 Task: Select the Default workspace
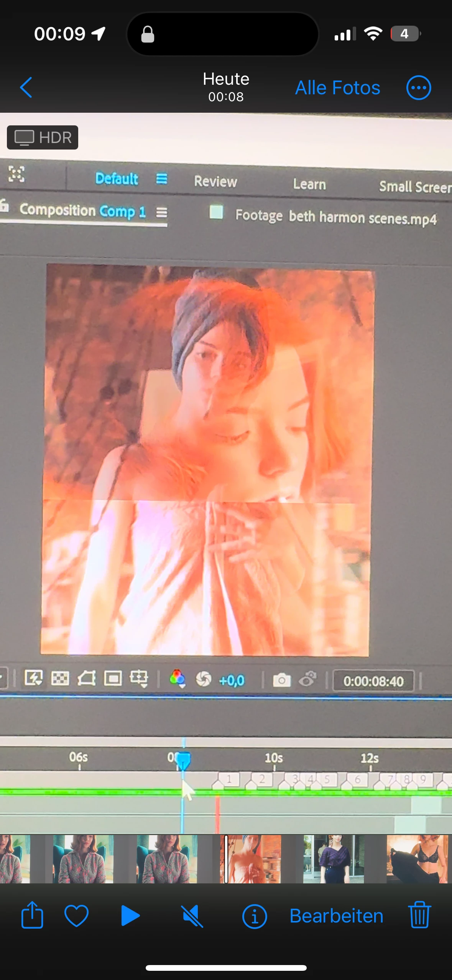[x=117, y=179]
